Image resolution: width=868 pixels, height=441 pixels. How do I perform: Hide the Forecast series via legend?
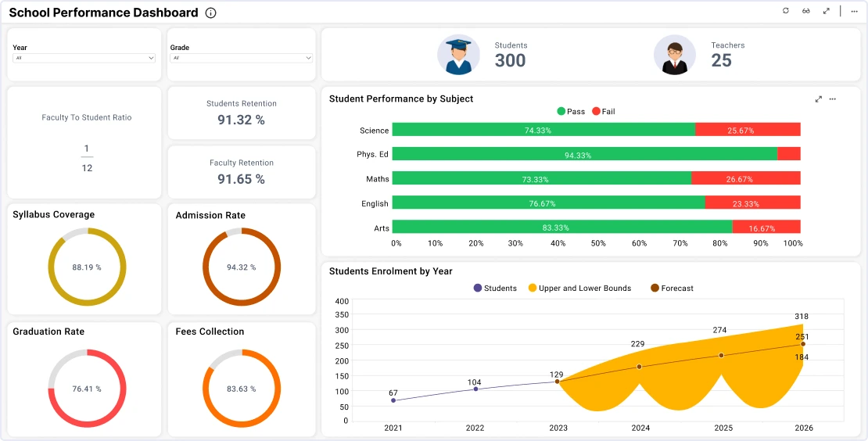tap(671, 289)
